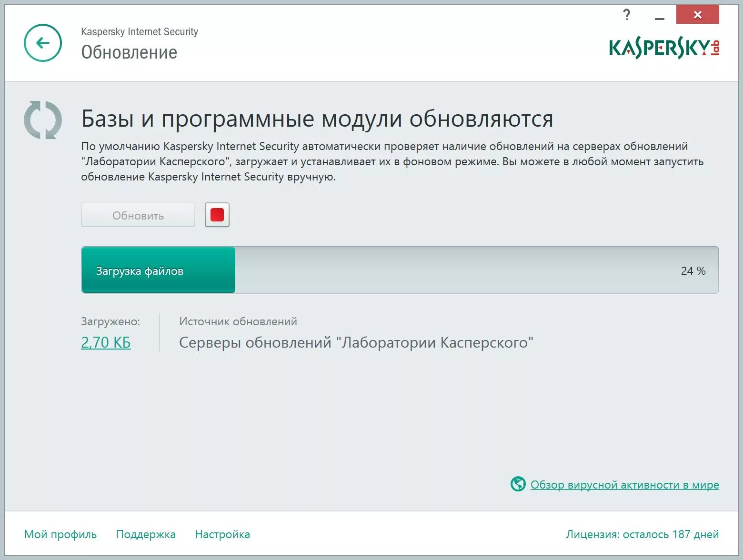
Task: Open Поддержка link
Action: pos(146,534)
